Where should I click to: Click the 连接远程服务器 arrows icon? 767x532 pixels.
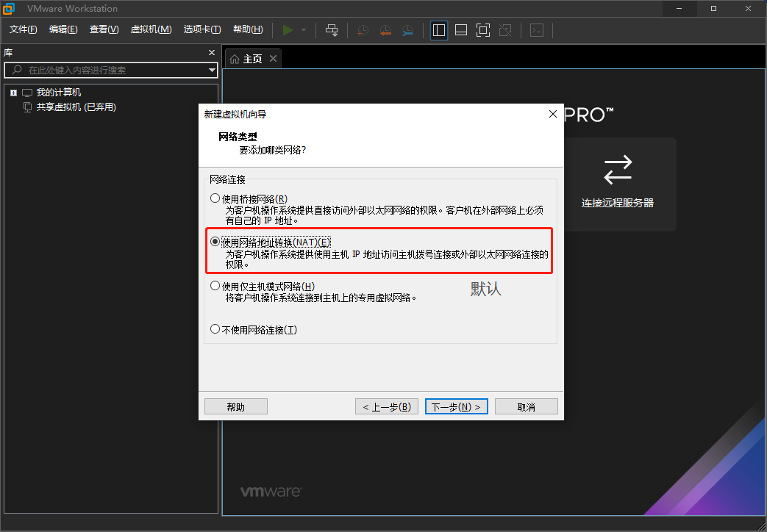click(618, 170)
